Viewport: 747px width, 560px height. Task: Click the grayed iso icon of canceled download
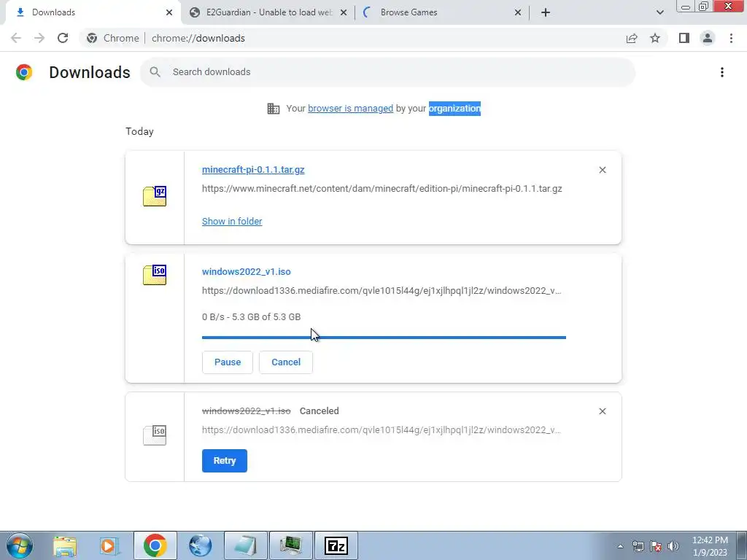pyautogui.click(x=155, y=435)
